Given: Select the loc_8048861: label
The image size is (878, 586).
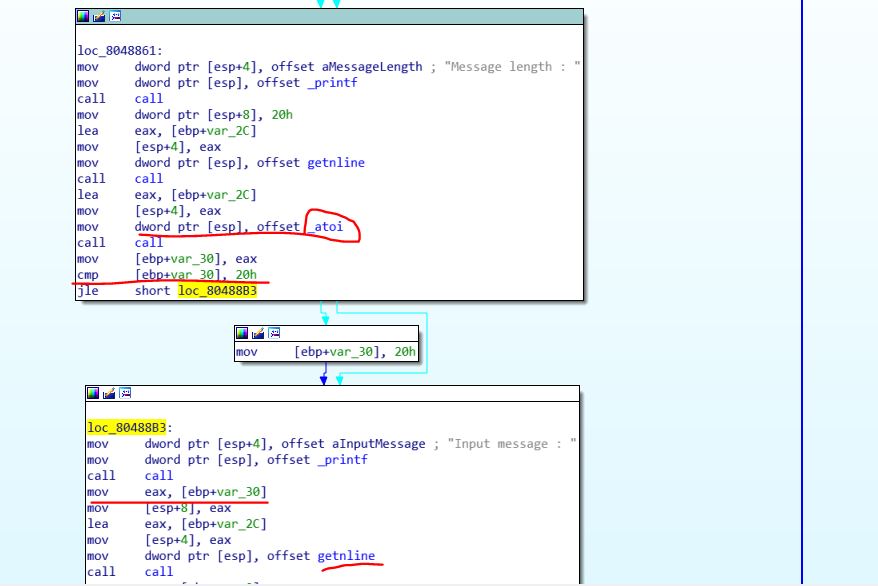Looking at the screenshot, I should pos(120,51).
